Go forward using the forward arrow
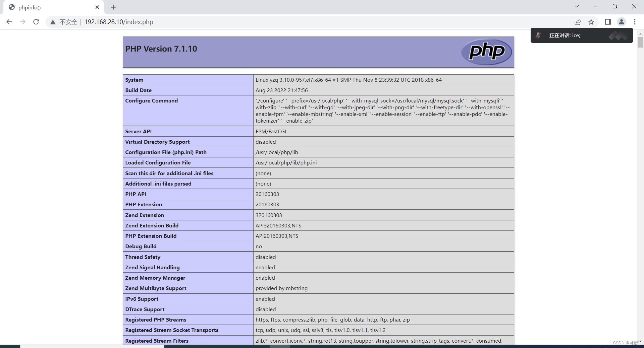The width and height of the screenshot is (644, 348). [x=22, y=22]
